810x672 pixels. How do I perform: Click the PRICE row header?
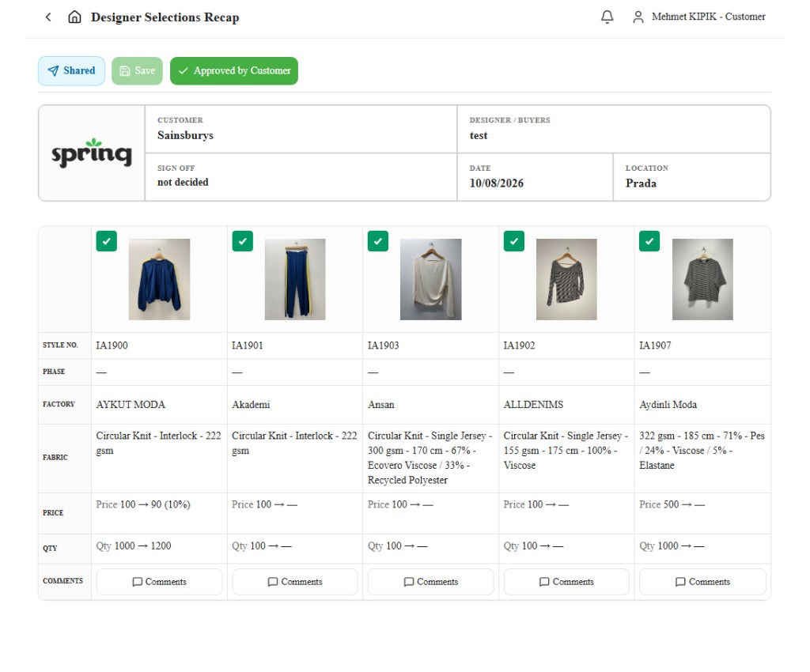tap(53, 512)
